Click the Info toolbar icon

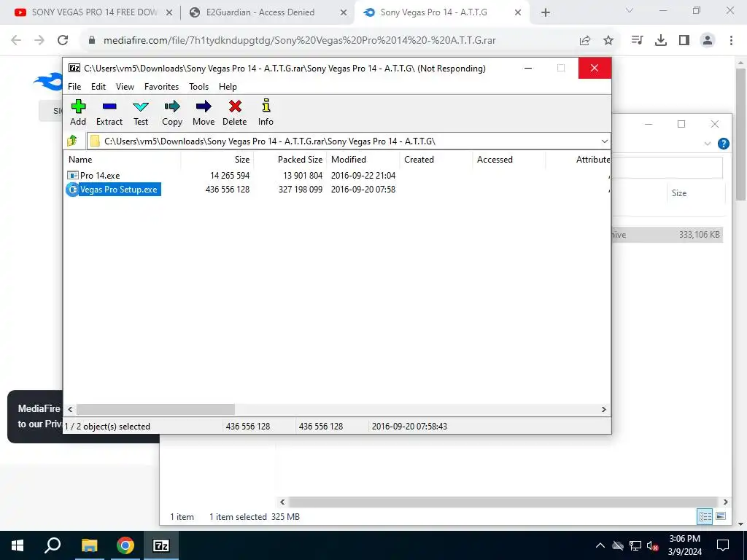(x=266, y=113)
